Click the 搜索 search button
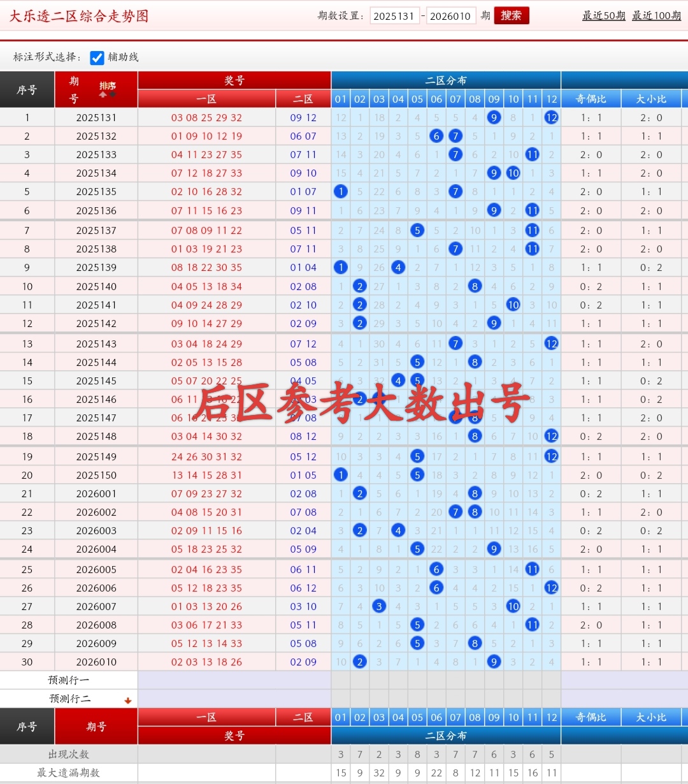 tap(512, 15)
